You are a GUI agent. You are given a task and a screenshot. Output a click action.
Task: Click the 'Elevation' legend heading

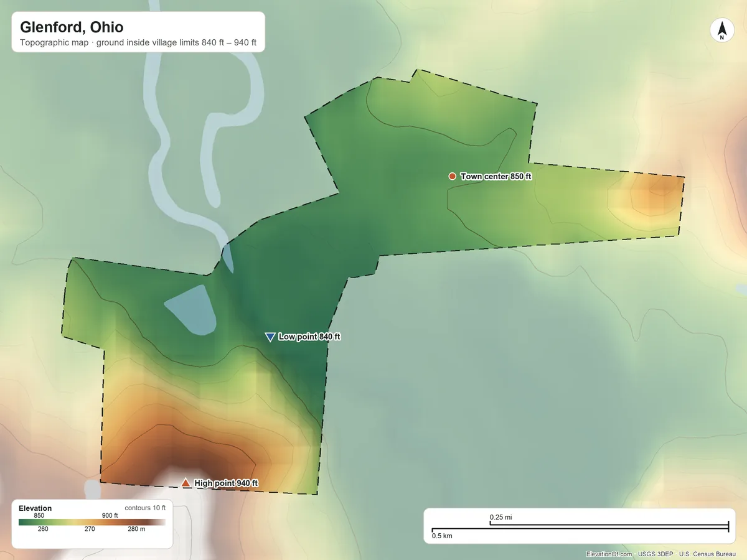(x=35, y=508)
